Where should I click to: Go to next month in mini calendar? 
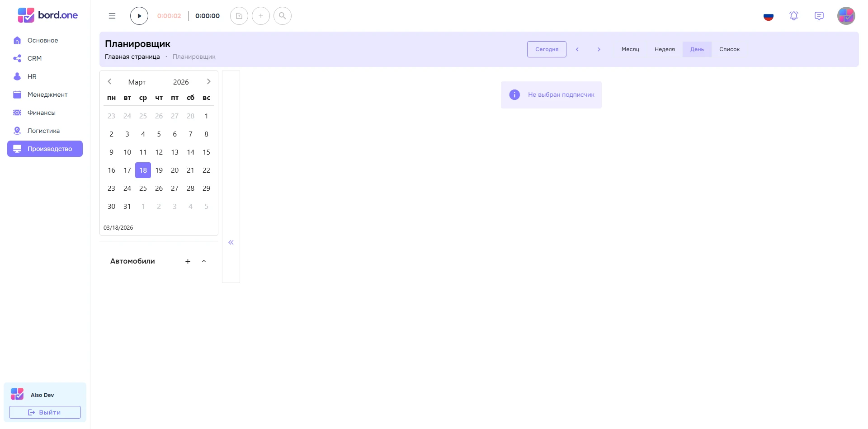pyautogui.click(x=208, y=81)
